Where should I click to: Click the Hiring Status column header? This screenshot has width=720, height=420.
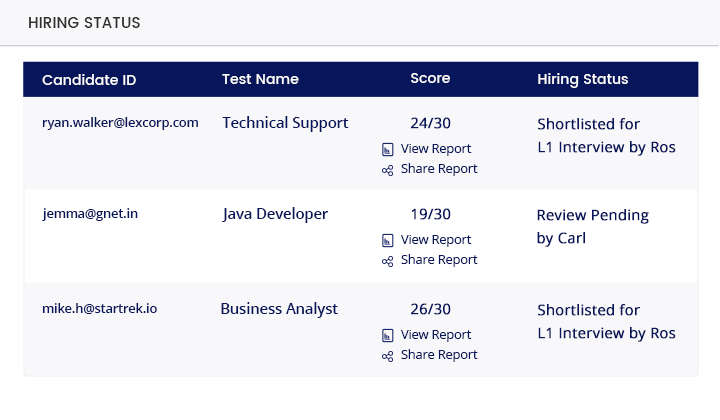coord(582,79)
